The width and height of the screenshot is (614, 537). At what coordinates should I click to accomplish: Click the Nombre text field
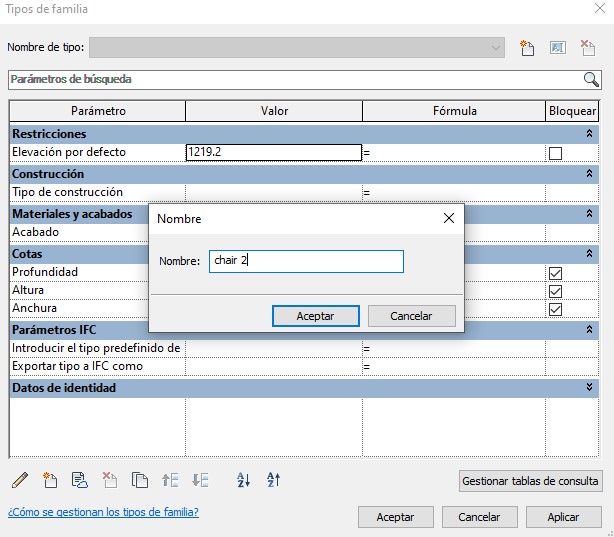(x=306, y=261)
